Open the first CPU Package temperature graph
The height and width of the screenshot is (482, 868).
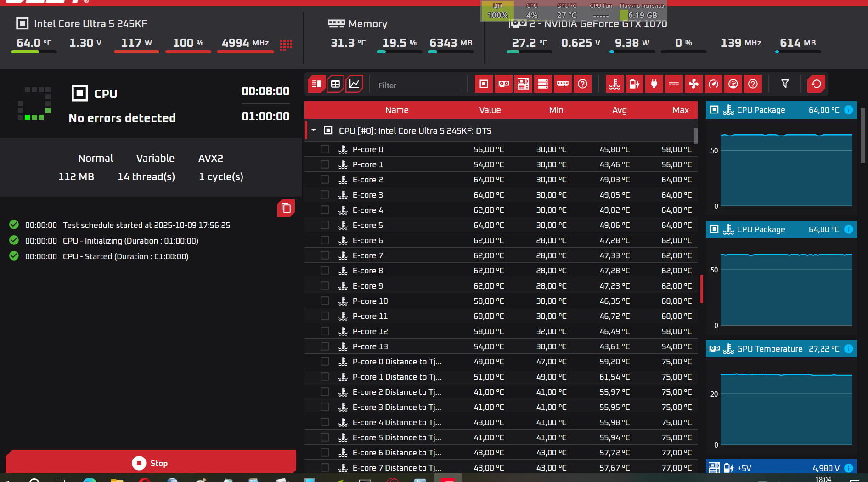coord(786,170)
